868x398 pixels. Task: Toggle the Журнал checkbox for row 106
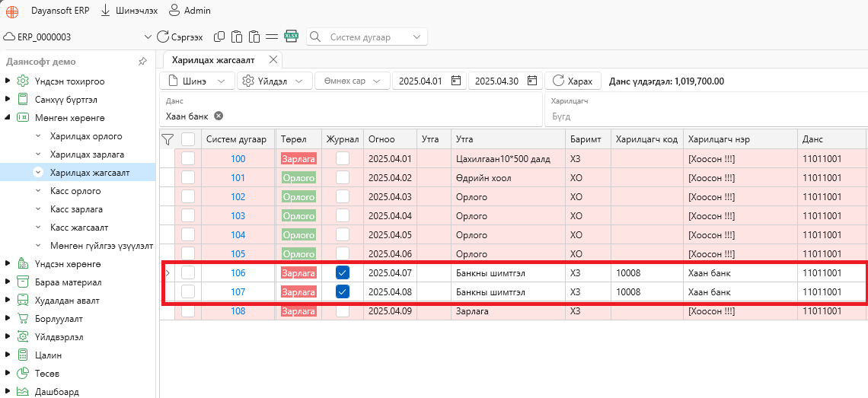343,272
